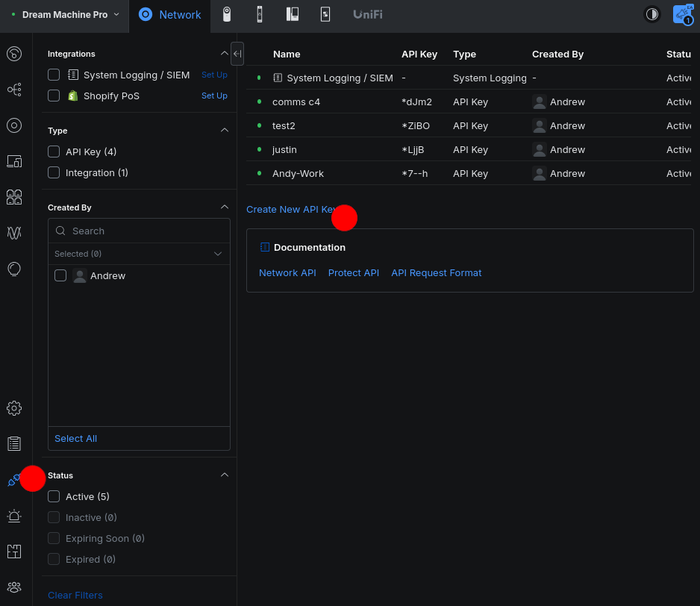Toggle the dark/light theme icon
This screenshot has width=700, height=606.
[x=652, y=14]
